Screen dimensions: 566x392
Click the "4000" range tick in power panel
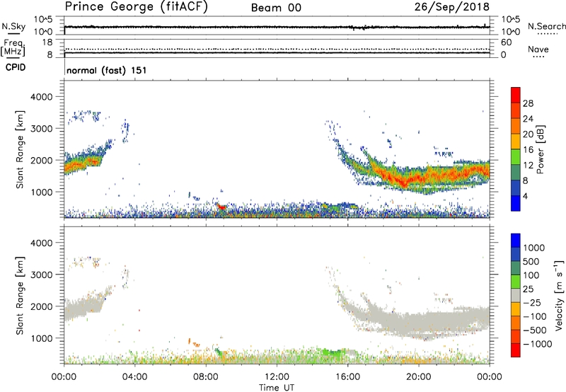[x=41, y=97]
